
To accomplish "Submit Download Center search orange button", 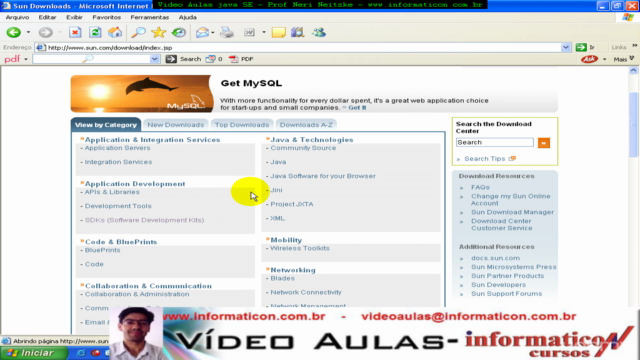I will point(544,142).
